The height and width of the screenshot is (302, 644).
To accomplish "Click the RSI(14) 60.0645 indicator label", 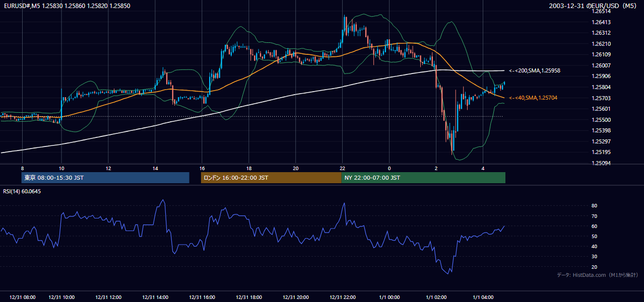I will pyautogui.click(x=22, y=191).
